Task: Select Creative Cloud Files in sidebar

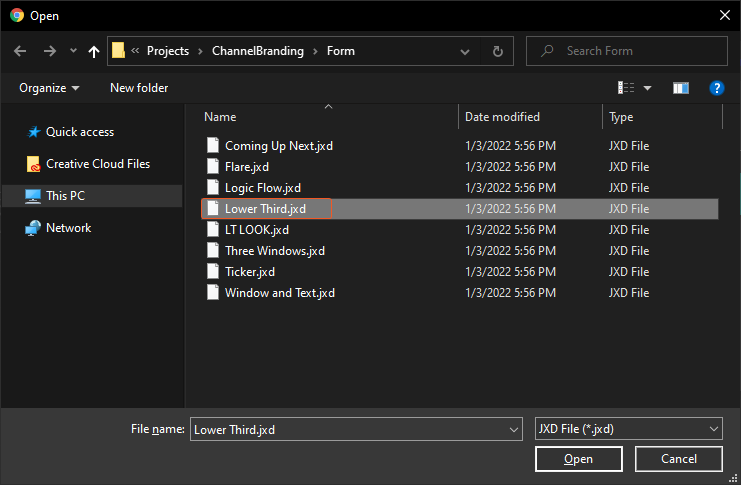Action: [x=97, y=164]
